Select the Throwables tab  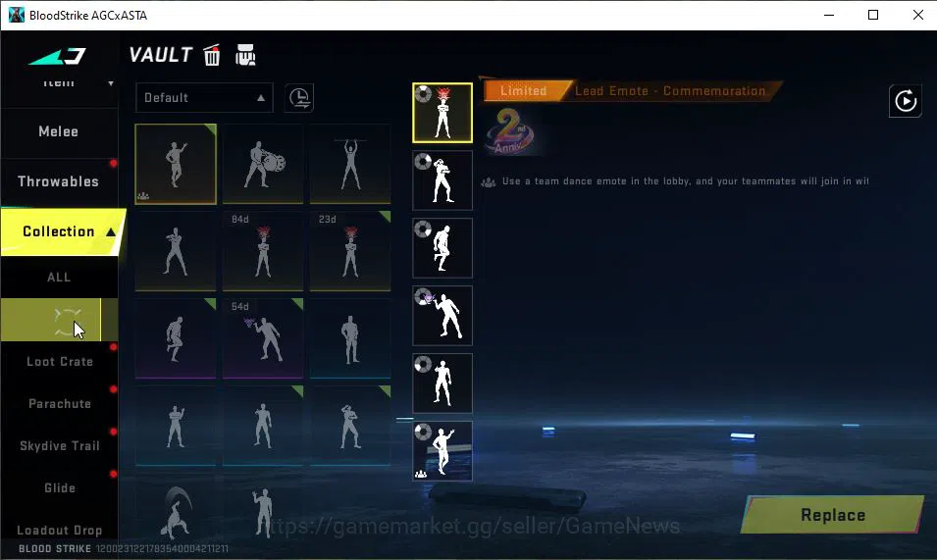tap(59, 181)
